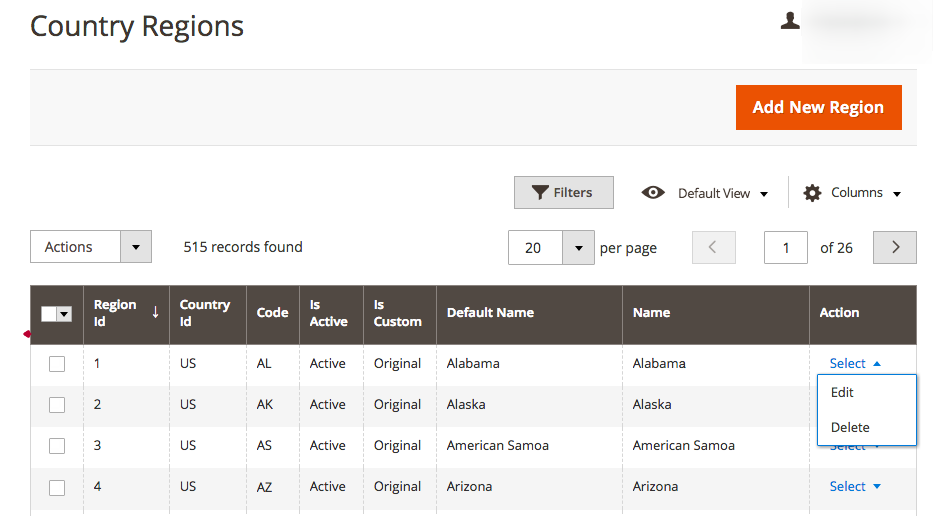933x516 pixels.
Task: Open the Filters panel
Action: pyautogui.click(x=563, y=192)
